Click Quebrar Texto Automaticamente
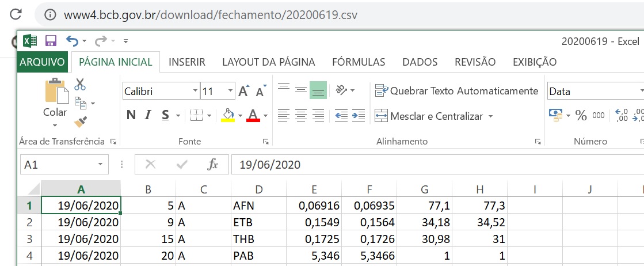 tap(457, 91)
